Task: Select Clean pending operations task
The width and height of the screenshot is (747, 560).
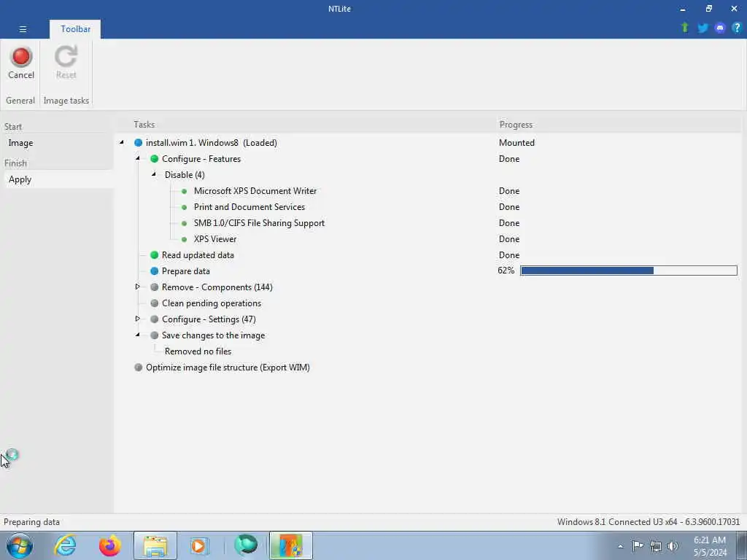Action: (x=212, y=303)
